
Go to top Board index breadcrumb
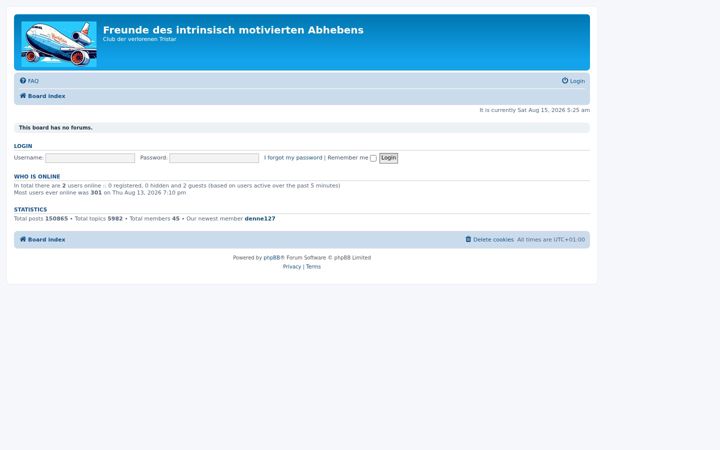[x=46, y=96]
